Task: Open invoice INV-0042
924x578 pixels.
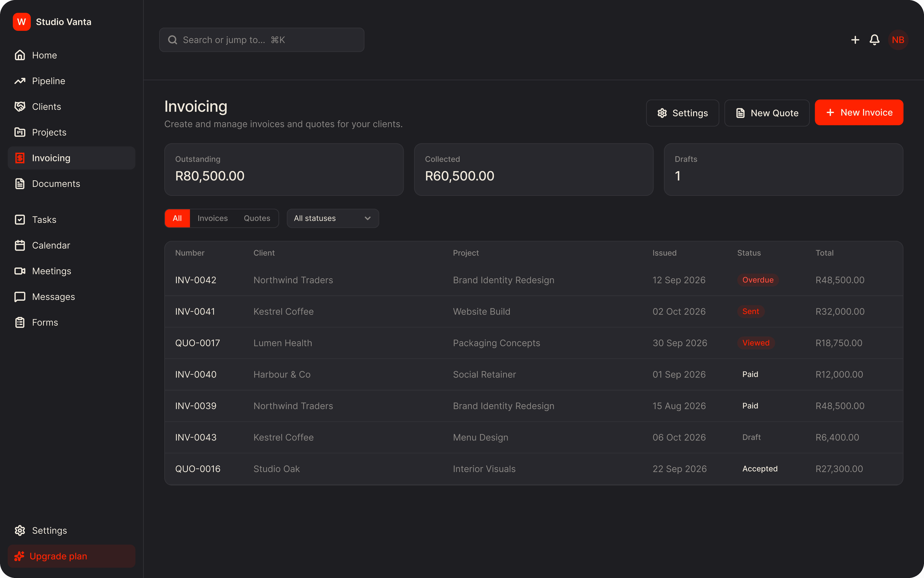Action: point(533,280)
